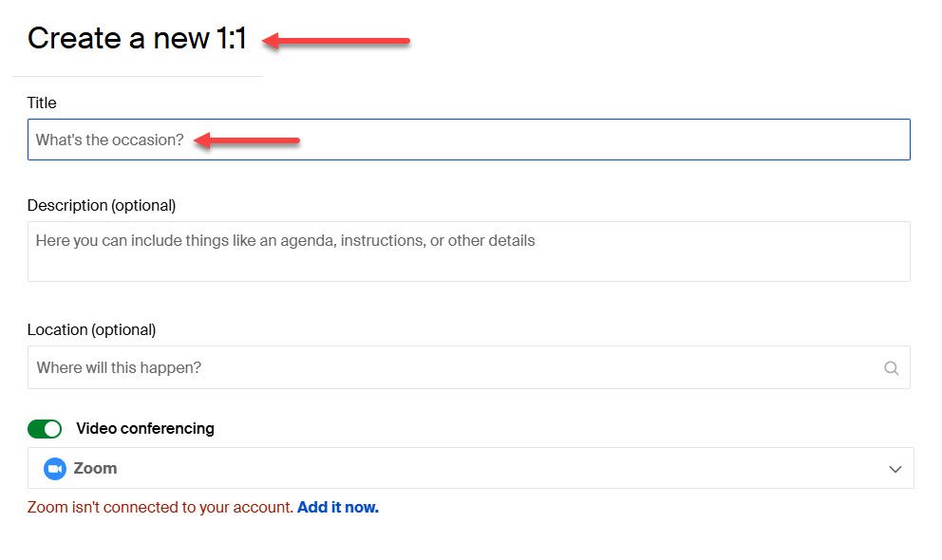Select the search magnifier icon in Location field
The width and height of the screenshot is (942, 560).
click(891, 367)
